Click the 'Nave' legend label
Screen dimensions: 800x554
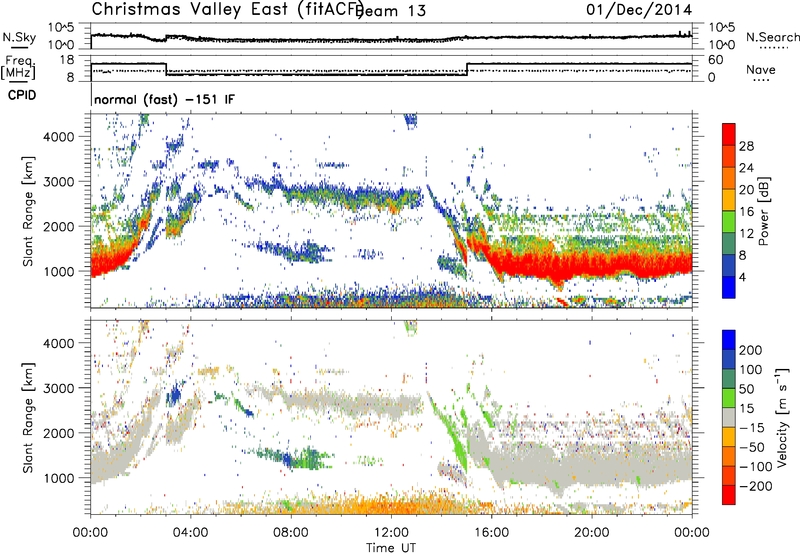pyautogui.click(x=761, y=69)
